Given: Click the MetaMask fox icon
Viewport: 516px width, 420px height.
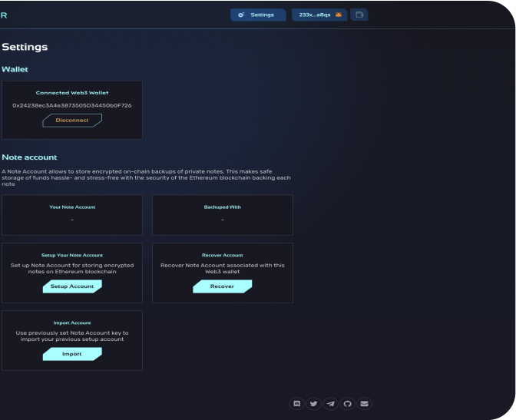Looking at the screenshot, I should click(339, 15).
